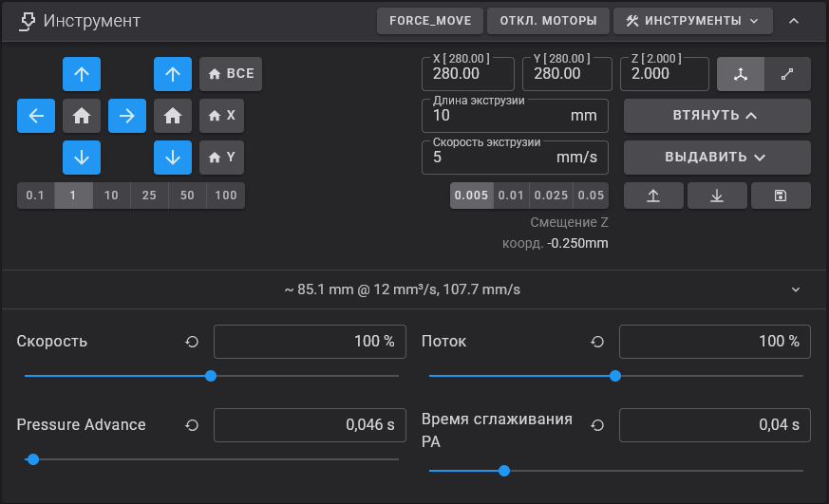829x504 pixels.
Task: Lower Z offset with down arrow icon
Action: pos(717,196)
